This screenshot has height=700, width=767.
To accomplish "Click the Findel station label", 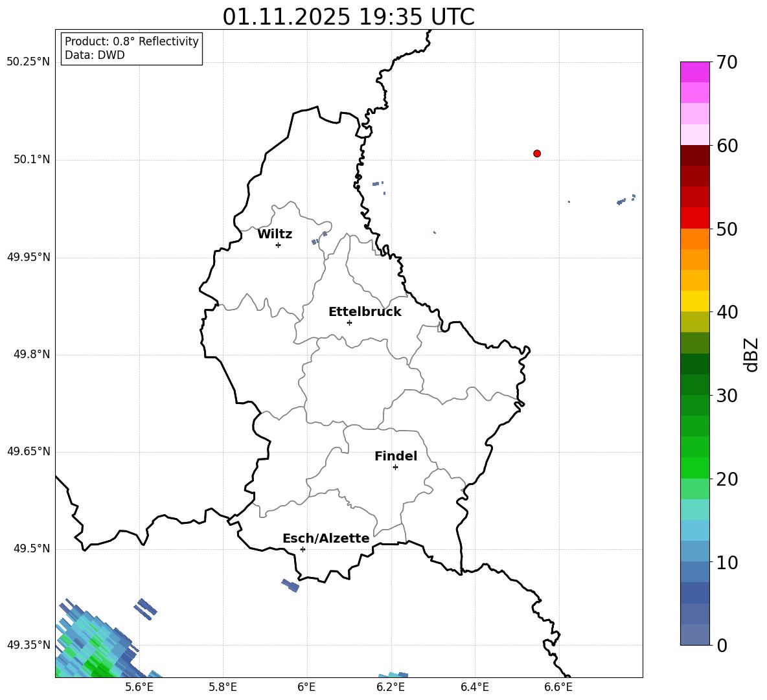I will coord(396,456).
